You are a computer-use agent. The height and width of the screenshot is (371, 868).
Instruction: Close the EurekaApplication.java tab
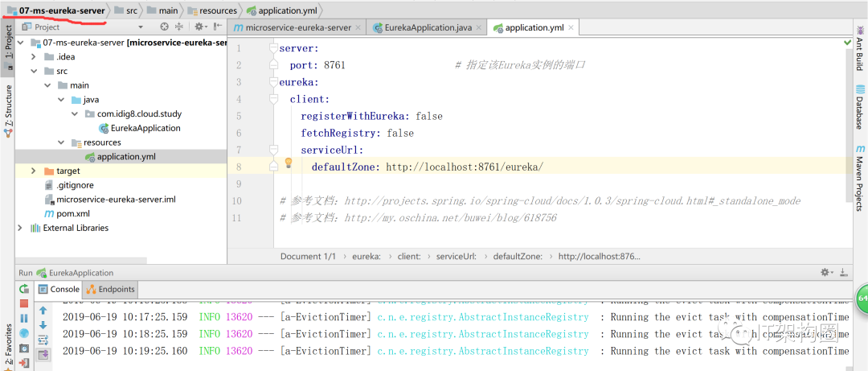[x=479, y=27]
